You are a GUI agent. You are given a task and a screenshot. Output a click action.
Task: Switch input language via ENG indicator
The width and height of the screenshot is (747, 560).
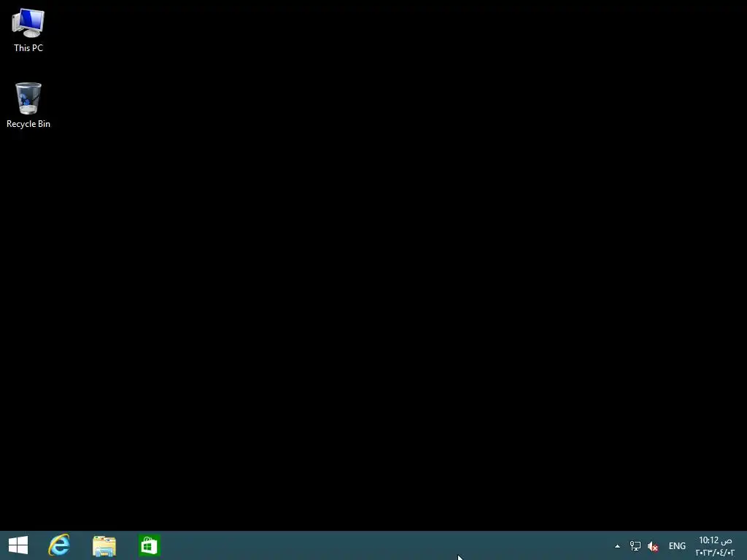(677, 546)
